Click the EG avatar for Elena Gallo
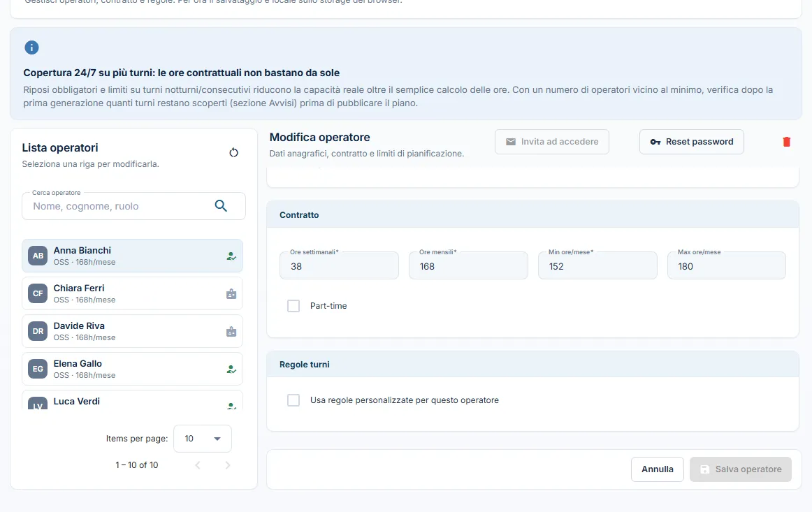This screenshot has height=512, width=812. coord(38,369)
